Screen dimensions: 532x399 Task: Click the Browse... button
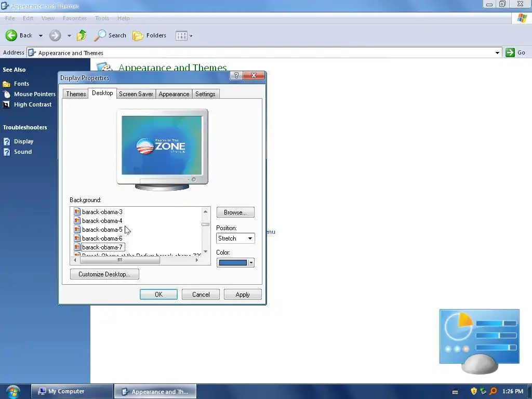tap(235, 212)
